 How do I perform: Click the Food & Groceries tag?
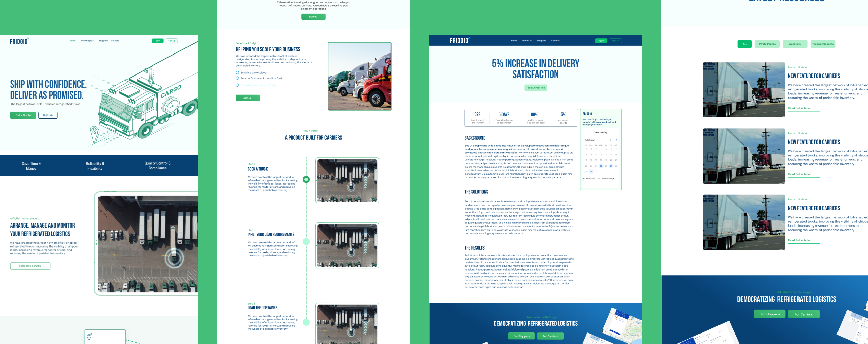[x=536, y=88]
